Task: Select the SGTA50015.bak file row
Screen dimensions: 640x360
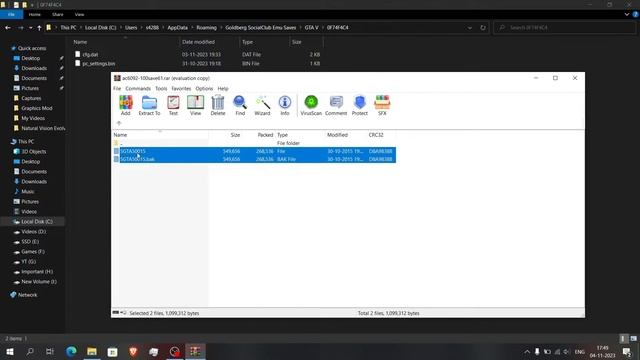Action: click(254, 159)
